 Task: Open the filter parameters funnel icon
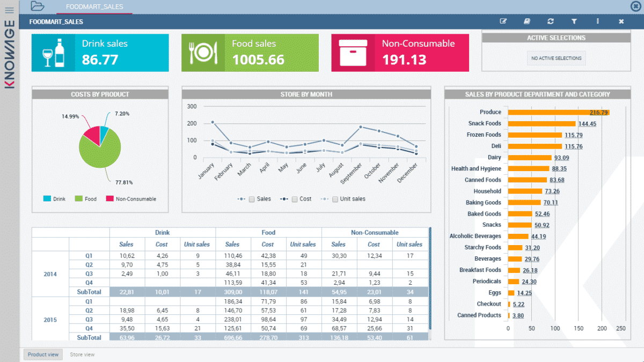574,21
